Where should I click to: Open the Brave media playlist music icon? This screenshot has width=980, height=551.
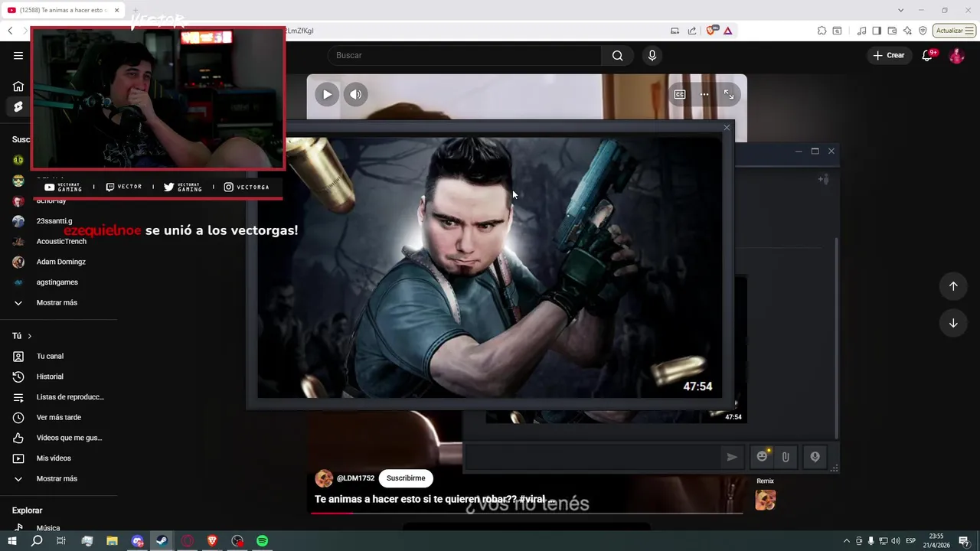862,31
